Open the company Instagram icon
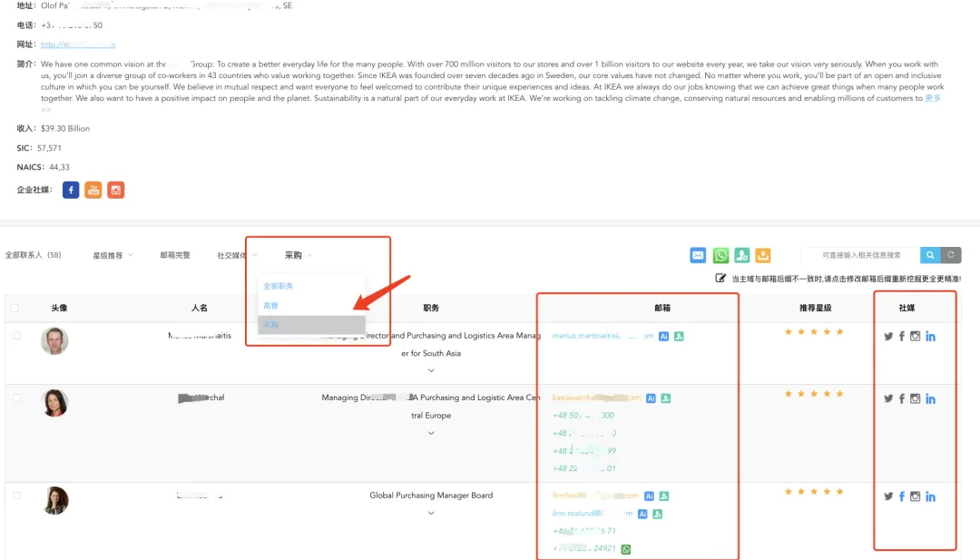Image resolution: width=980 pixels, height=560 pixels. coord(116,190)
